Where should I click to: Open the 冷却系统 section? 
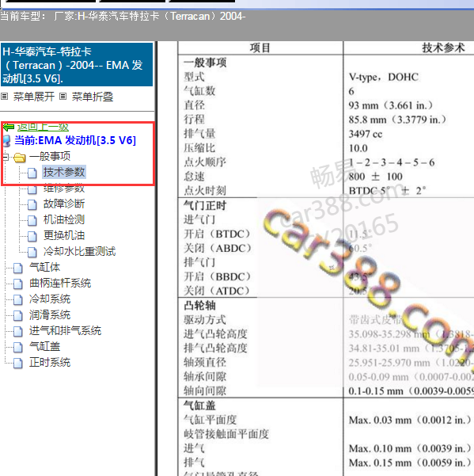(50, 299)
